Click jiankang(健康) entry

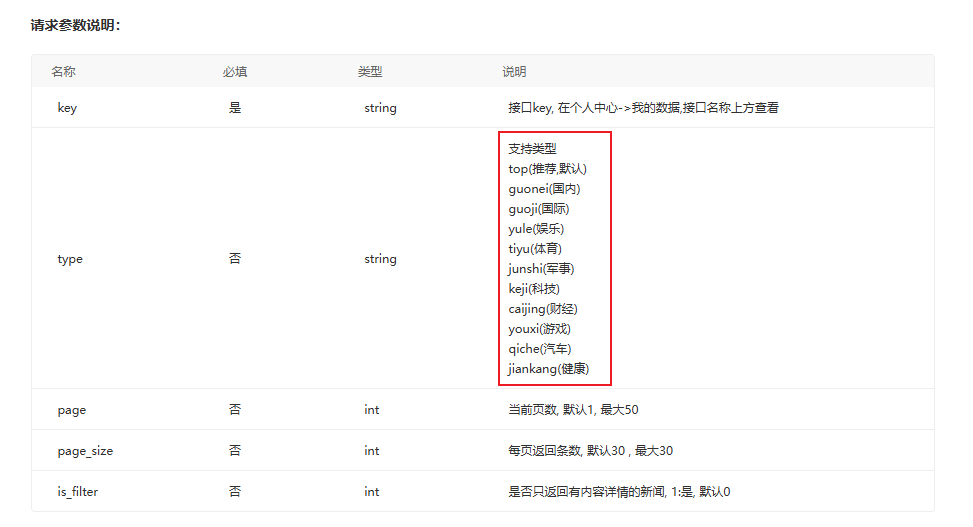(x=549, y=369)
